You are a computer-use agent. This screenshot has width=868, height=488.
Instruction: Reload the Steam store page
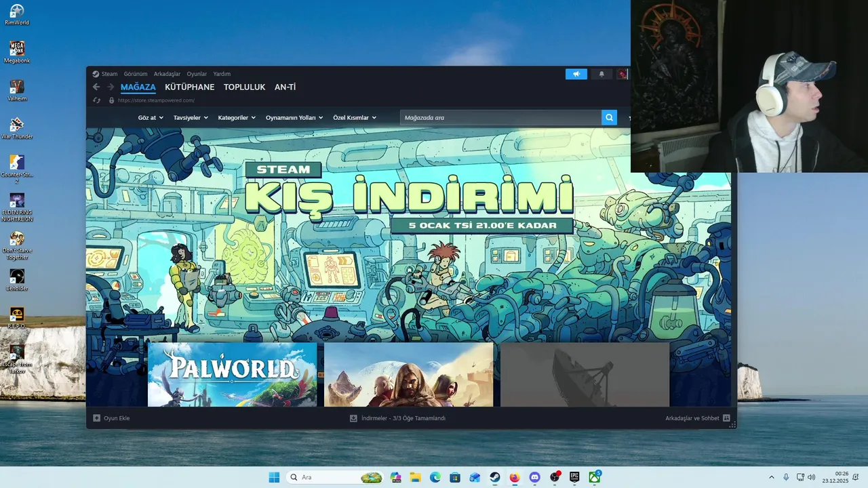coord(96,100)
